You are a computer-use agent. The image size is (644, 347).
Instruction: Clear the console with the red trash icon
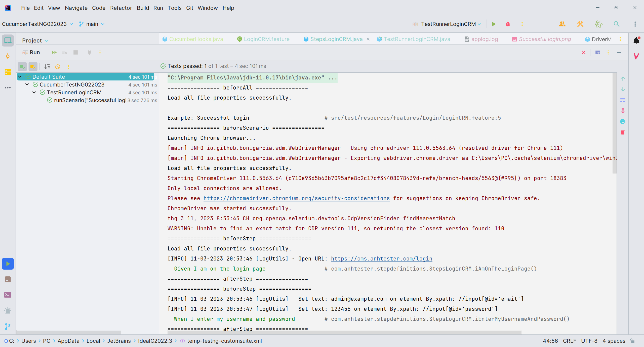pyautogui.click(x=623, y=132)
